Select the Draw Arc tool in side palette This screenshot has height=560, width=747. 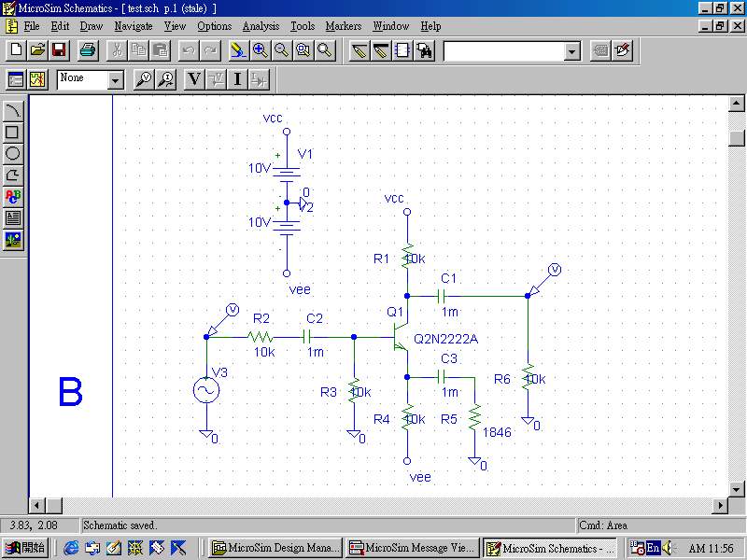[13, 110]
